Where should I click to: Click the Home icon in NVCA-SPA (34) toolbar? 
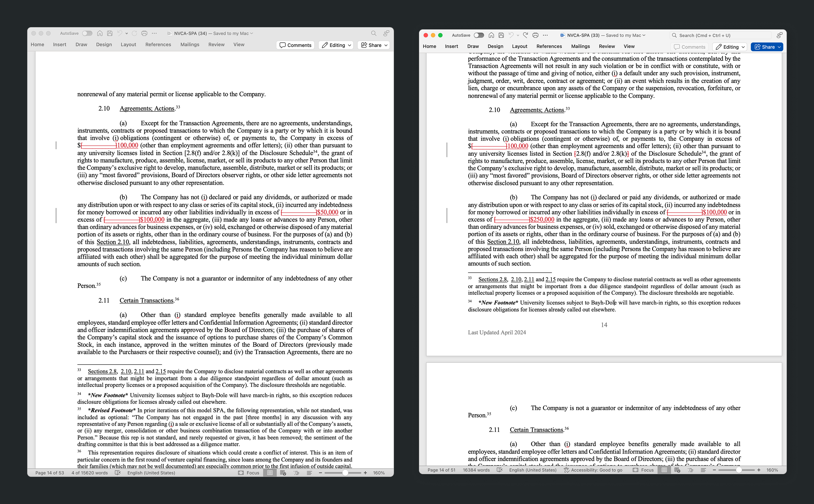pyautogui.click(x=100, y=33)
